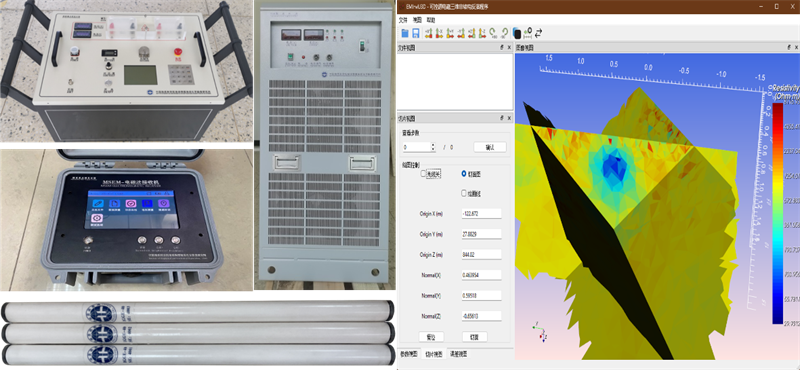Screen dimensions: 800x370
Task: Click the black cube toolbar icon
Action: click(517, 34)
